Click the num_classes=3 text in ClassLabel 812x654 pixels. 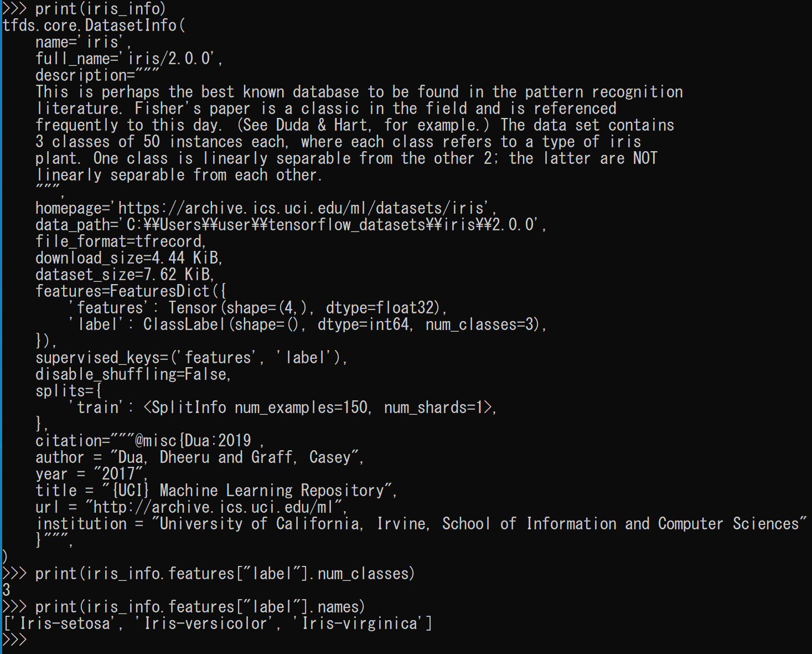[479, 325]
